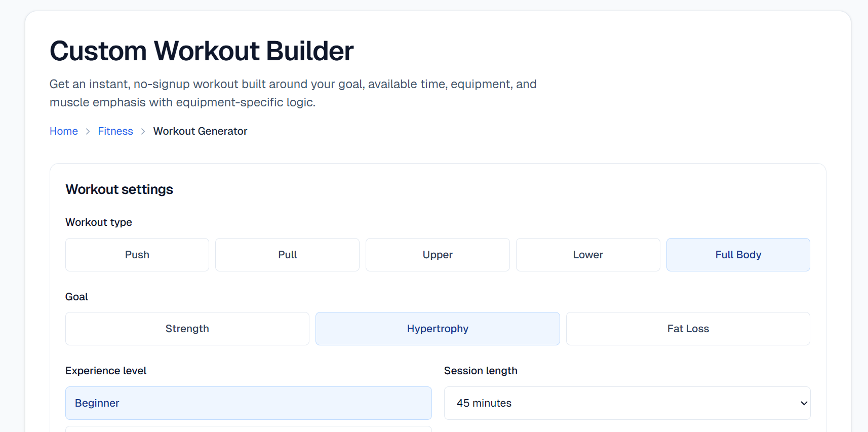Viewport: 868px width, 432px height.
Task: Choose the Pull workout type
Action: [x=287, y=255]
